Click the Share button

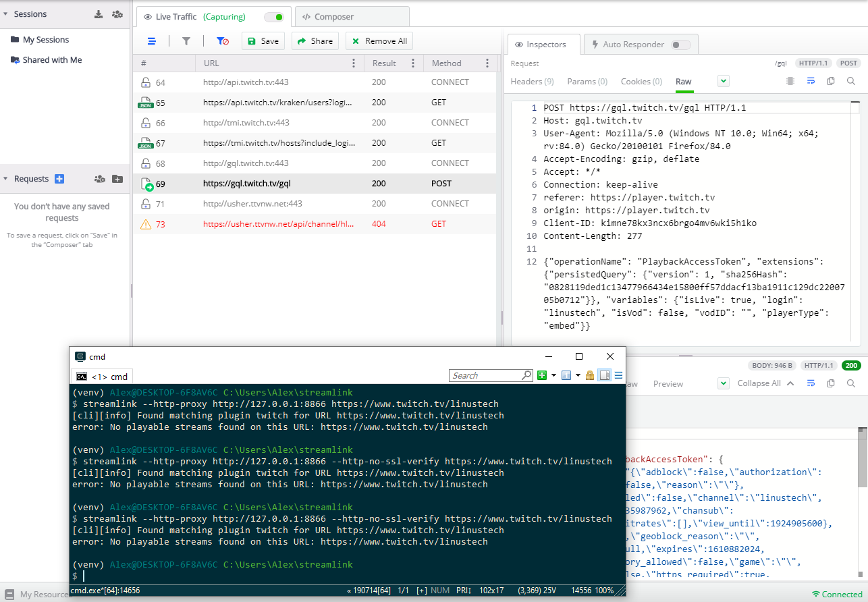click(315, 41)
